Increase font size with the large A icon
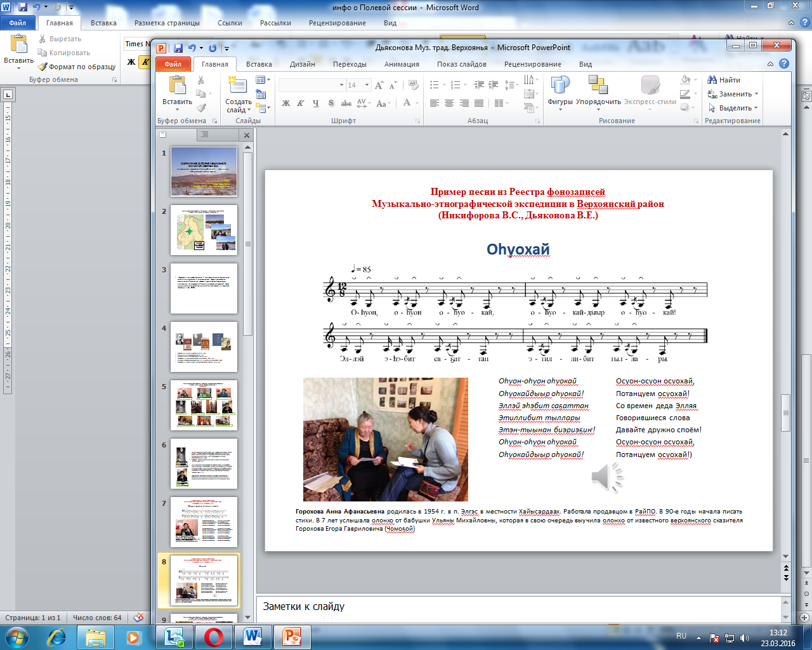The width and height of the screenshot is (812, 650). click(379, 85)
